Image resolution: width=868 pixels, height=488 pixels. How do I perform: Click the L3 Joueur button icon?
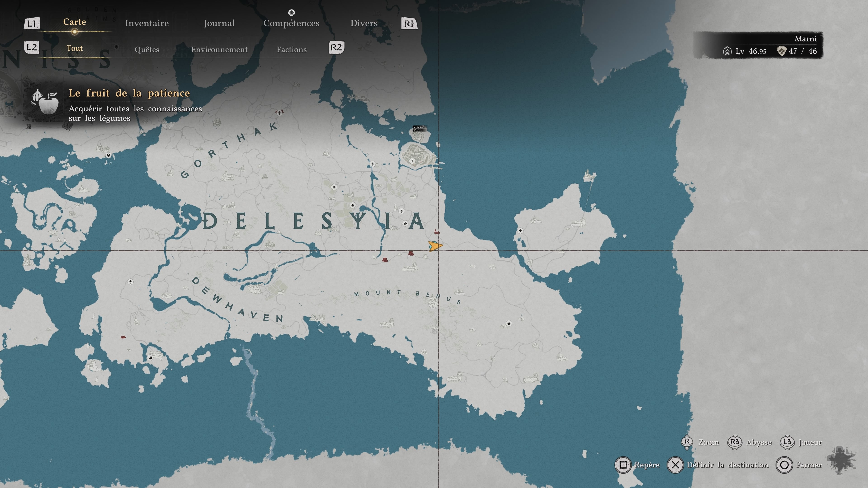[787, 442]
